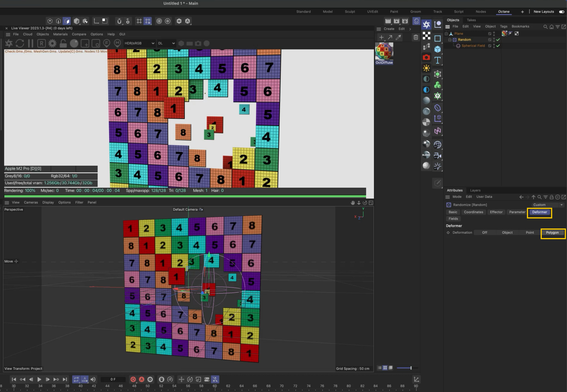Select the Cube primitive tool
567x392 pixels.
(x=437, y=49)
